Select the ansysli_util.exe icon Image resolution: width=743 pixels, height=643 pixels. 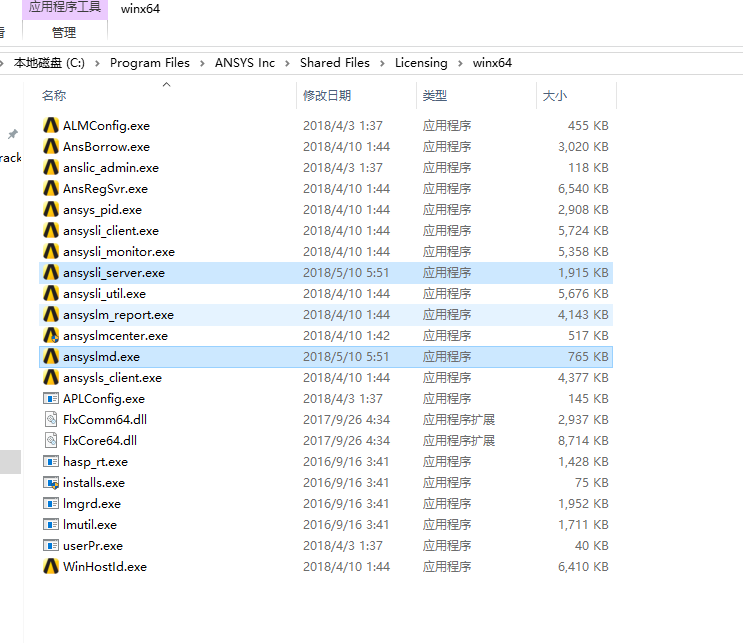click(51, 293)
